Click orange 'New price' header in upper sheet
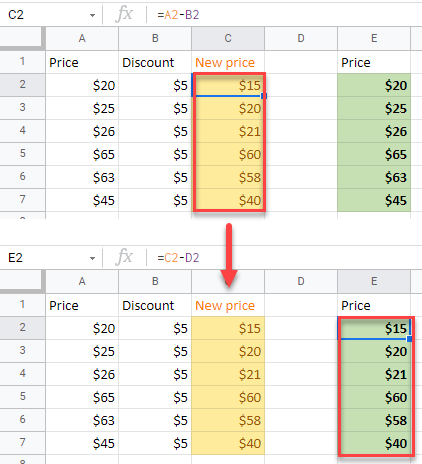This screenshot has height=464, width=422. (x=228, y=62)
